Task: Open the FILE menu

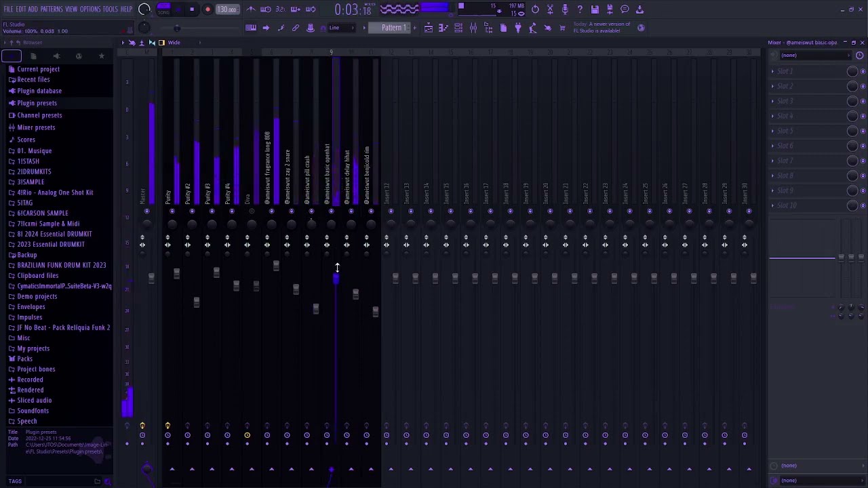Action: (8, 9)
